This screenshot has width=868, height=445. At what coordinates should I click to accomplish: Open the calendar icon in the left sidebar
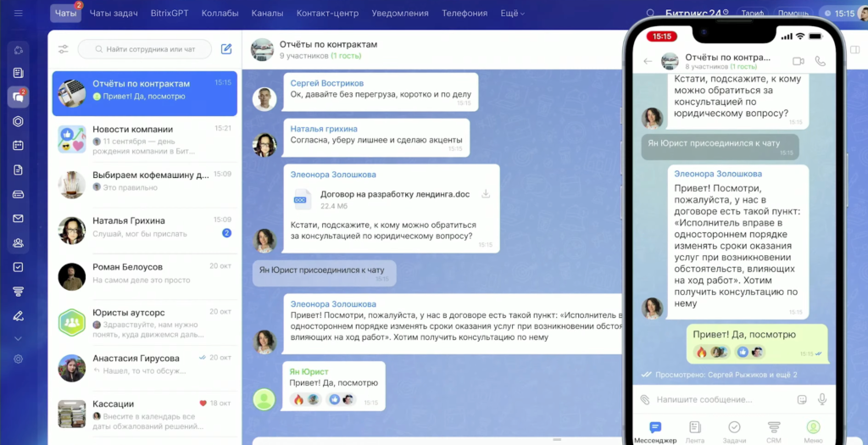click(19, 146)
